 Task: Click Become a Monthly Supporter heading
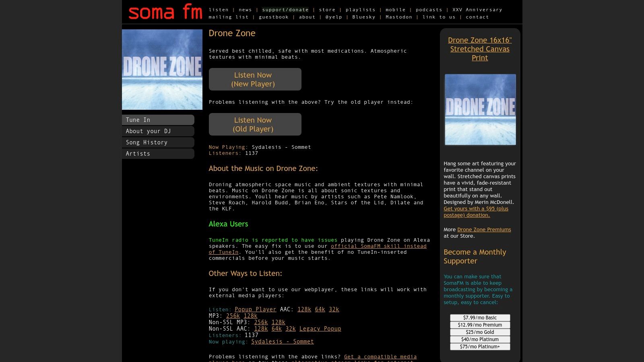click(x=475, y=257)
